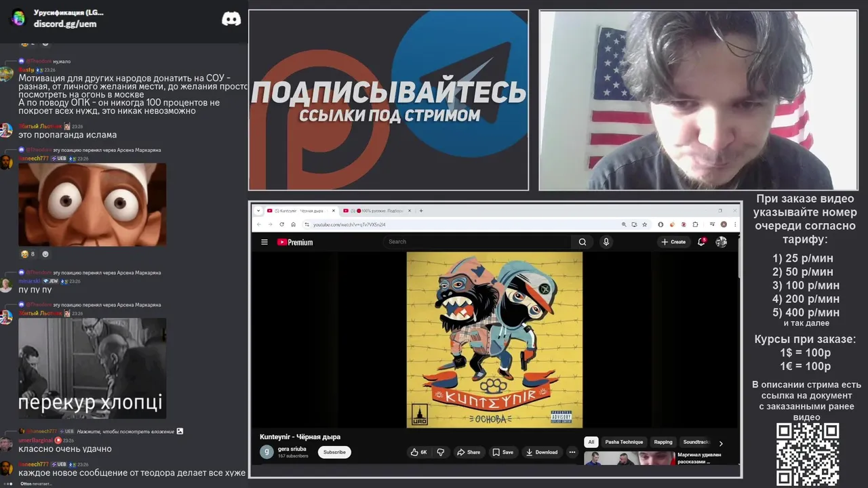This screenshot has height=488, width=868.
Task: Focus the YouTube Search field
Action: [478, 242]
